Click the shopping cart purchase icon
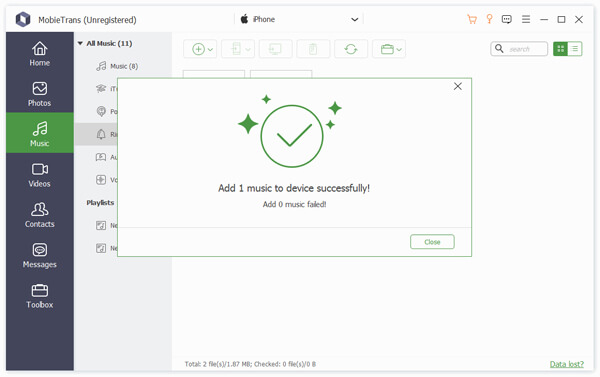The height and width of the screenshot is (377, 600). tap(472, 19)
